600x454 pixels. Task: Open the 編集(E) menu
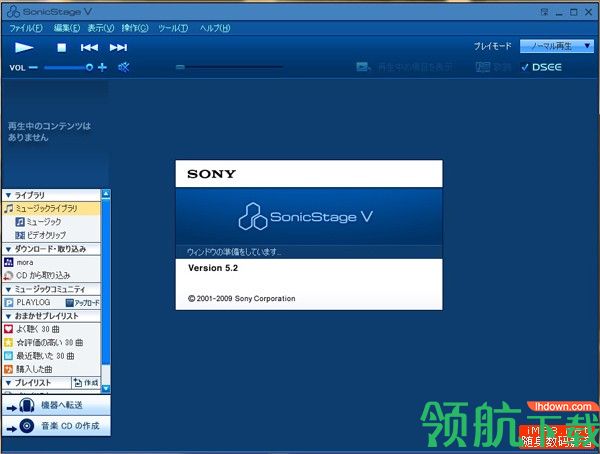[x=67, y=28]
